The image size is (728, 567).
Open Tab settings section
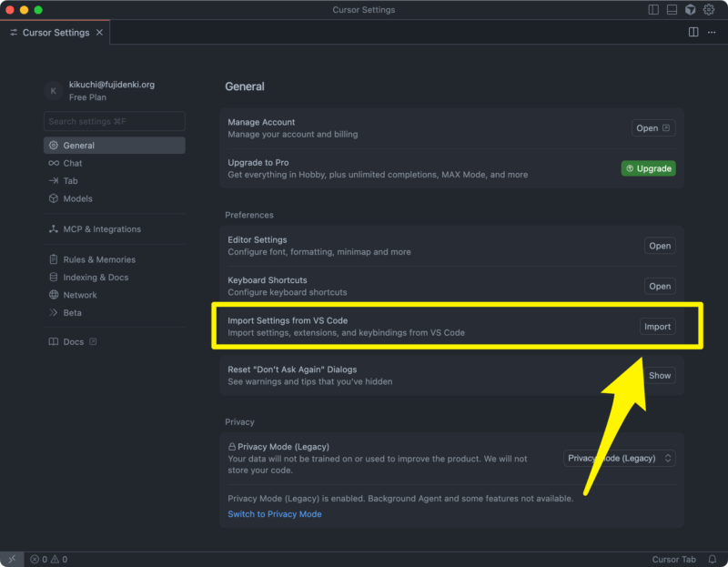(x=115, y=180)
